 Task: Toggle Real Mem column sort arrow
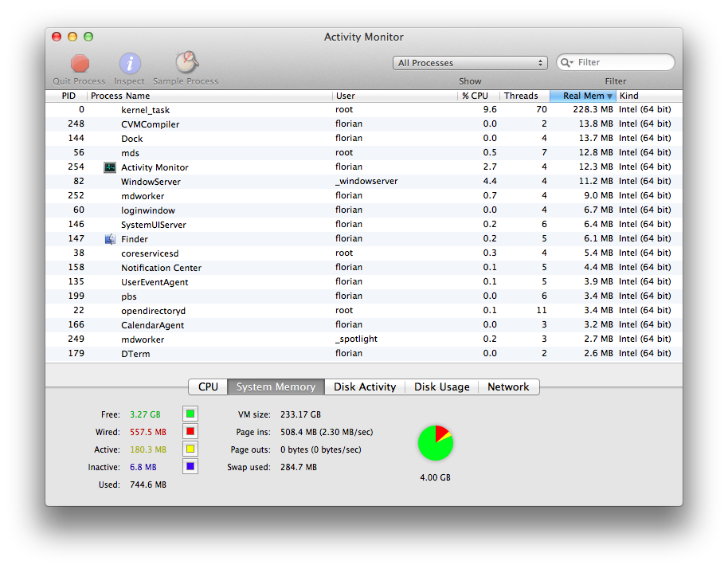pyautogui.click(x=609, y=96)
